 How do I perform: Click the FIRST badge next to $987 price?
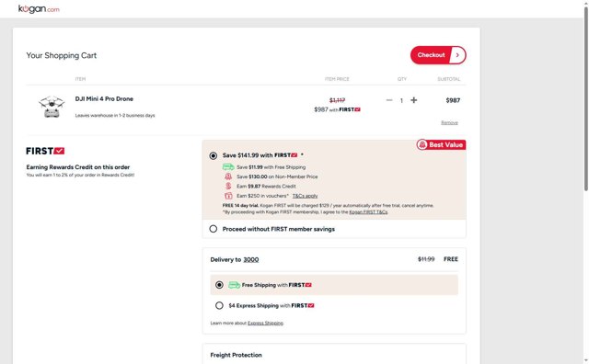pyautogui.click(x=350, y=109)
